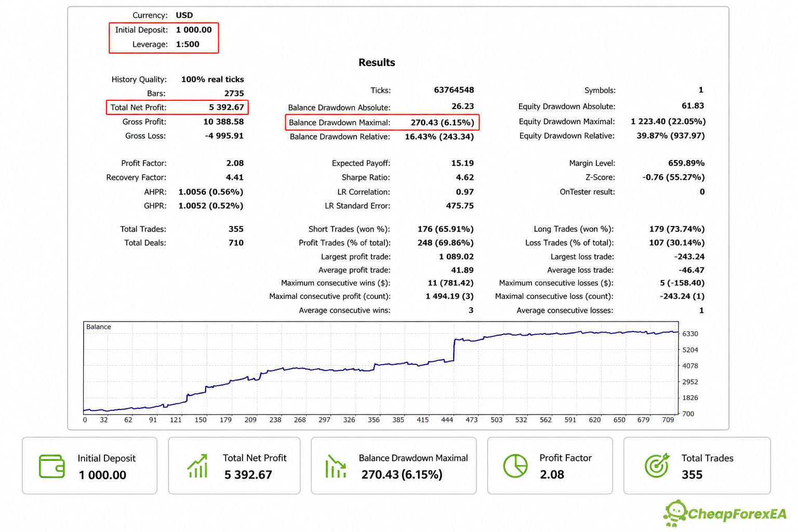Select the OnTester result value 0
Viewport: 798px width, 532px height.
click(x=702, y=192)
